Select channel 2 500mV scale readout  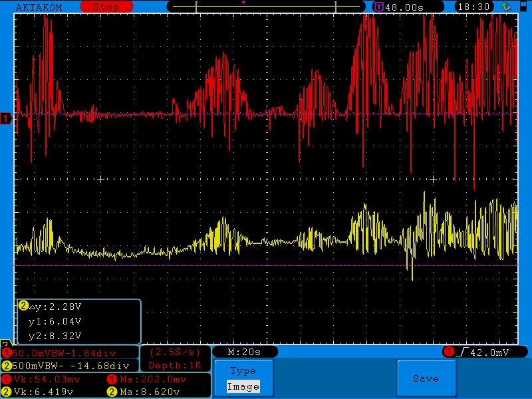(70, 366)
